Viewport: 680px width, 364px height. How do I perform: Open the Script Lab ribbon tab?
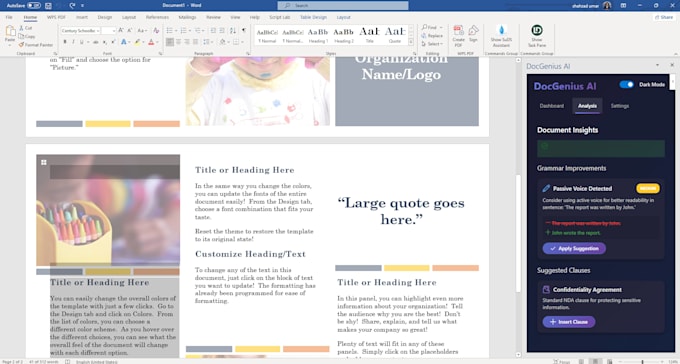(x=280, y=17)
